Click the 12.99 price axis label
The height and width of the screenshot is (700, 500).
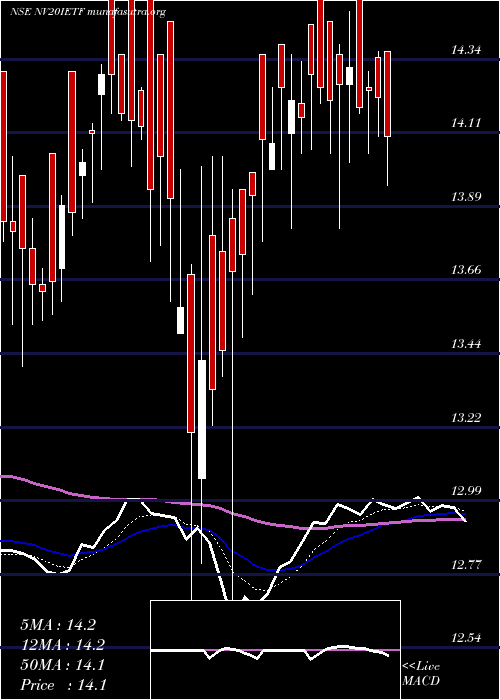click(466, 491)
